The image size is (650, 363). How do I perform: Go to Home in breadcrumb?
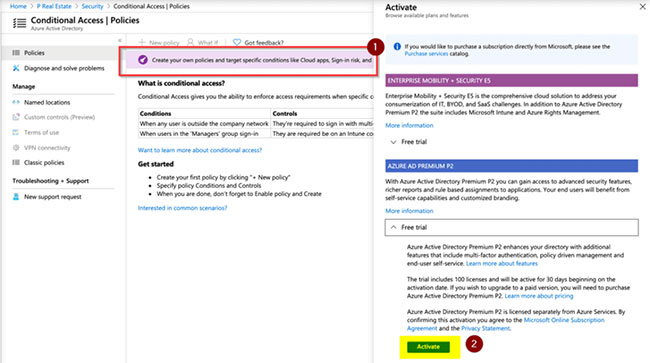[18, 6]
